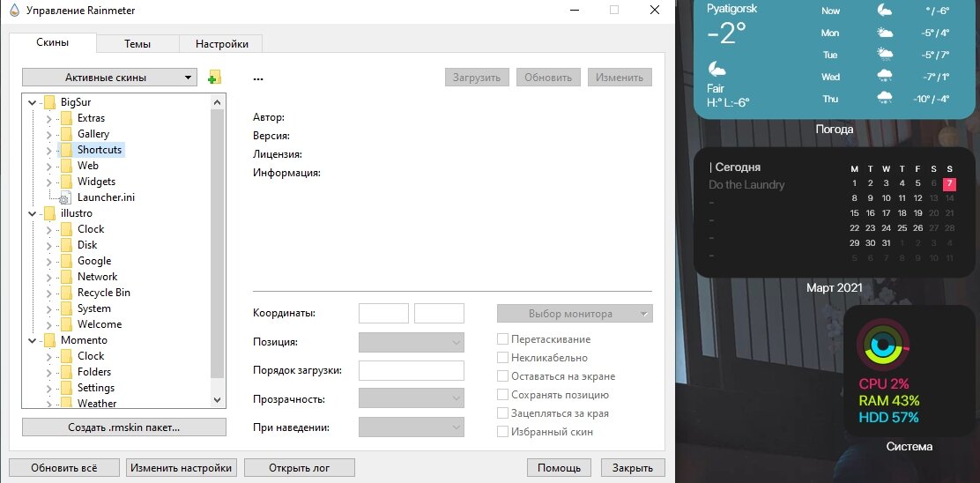980x483 pixels.
Task: Click Создать .rmskin пакет button
Action: (123, 427)
